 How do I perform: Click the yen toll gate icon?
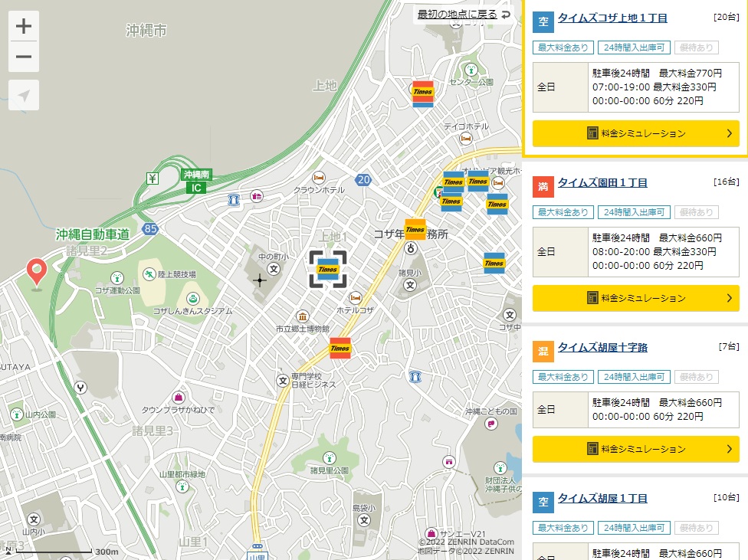coord(153,178)
